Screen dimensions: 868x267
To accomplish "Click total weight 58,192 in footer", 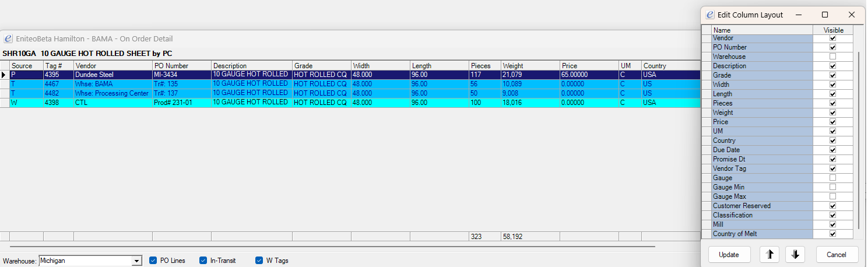I will tap(530, 236).
